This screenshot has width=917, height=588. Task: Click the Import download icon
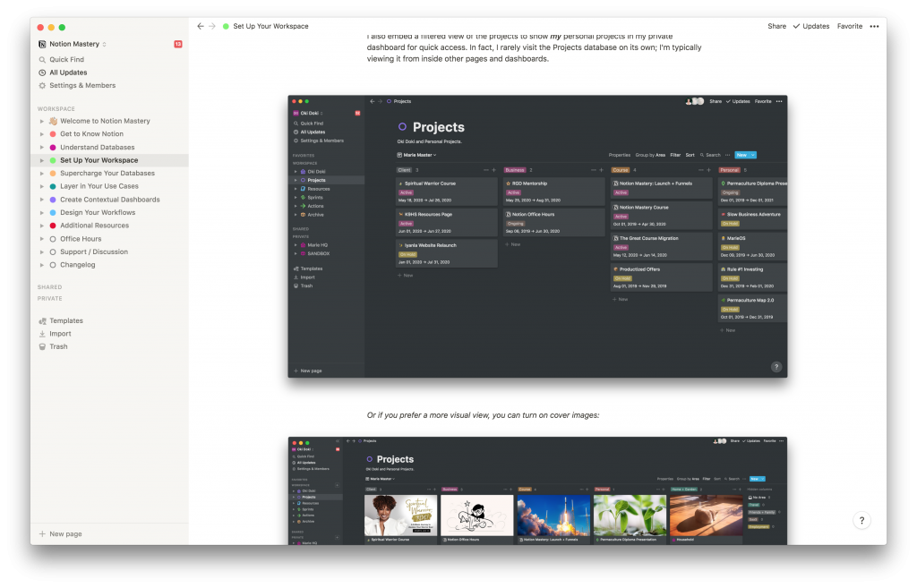pyautogui.click(x=42, y=334)
